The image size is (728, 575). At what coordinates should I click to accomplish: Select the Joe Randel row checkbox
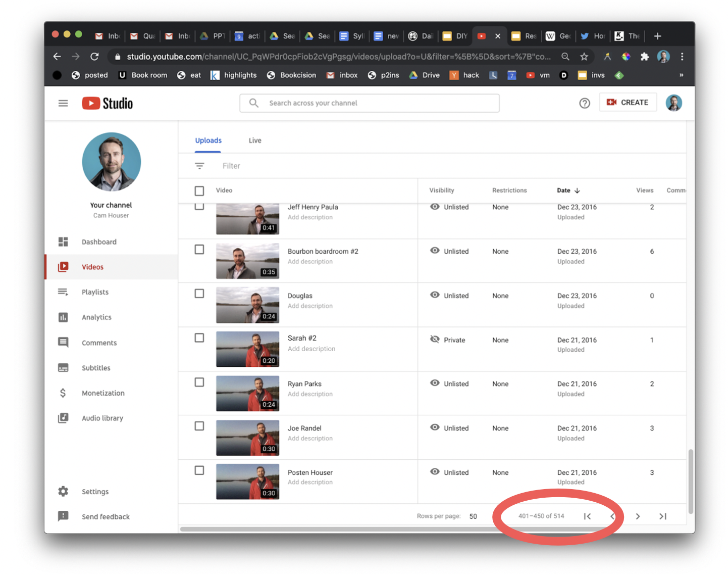tap(199, 426)
